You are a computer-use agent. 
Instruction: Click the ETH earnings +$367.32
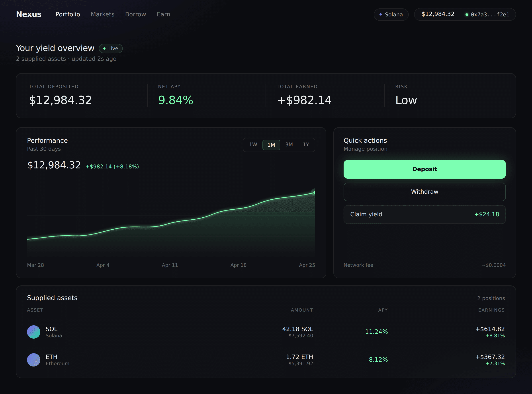coord(490,357)
